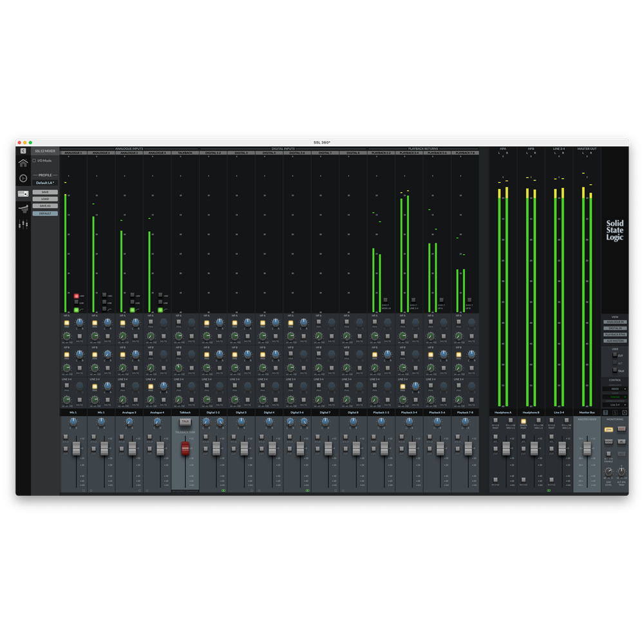Viewport: 644px width, 644px height.
Task: Click the Dim Level knob
Action: pyautogui.click(x=609, y=472)
